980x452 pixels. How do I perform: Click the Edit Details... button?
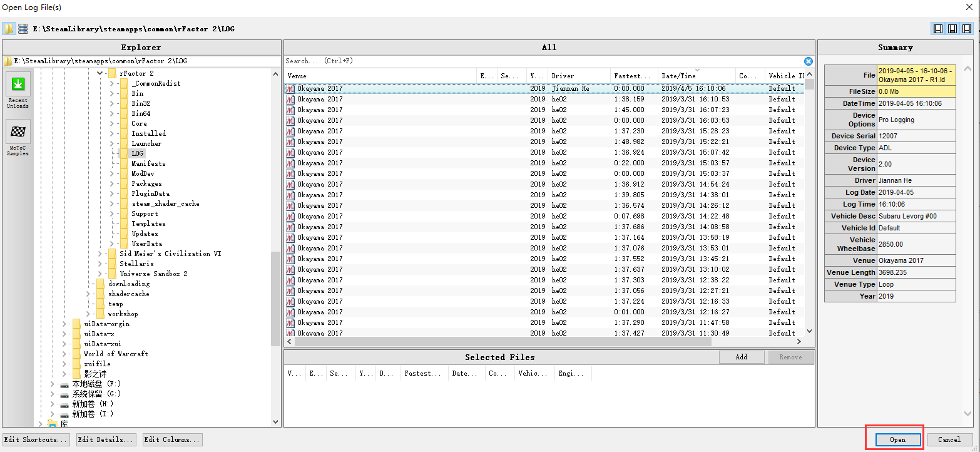[x=106, y=439]
